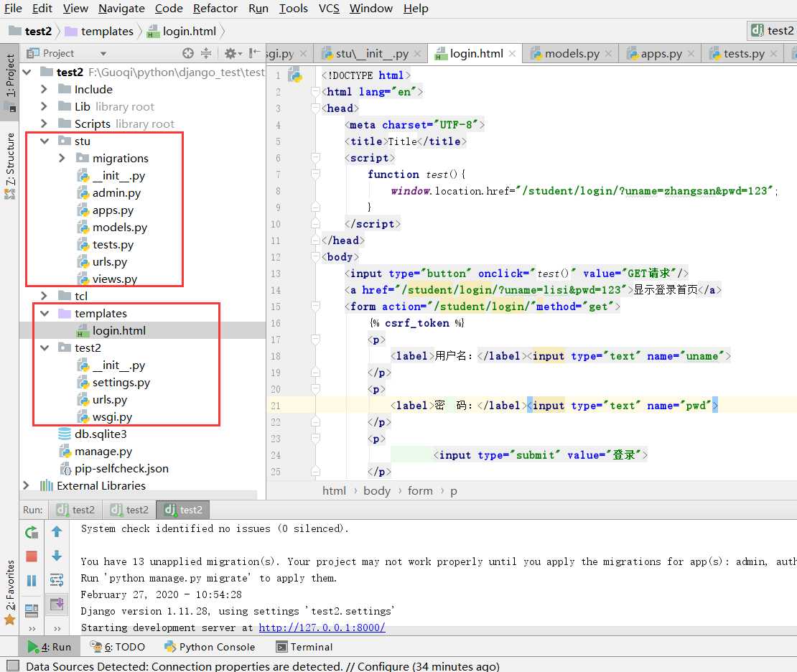The height and width of the screenshot is (672, 797).
Task: Open the Project view dropdown
Action: tap(103, 53)
